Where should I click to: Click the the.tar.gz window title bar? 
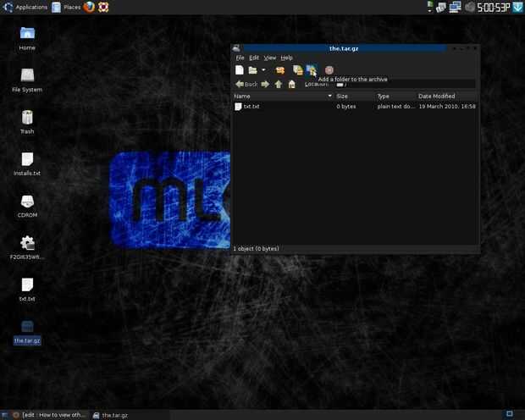point(344,48)
